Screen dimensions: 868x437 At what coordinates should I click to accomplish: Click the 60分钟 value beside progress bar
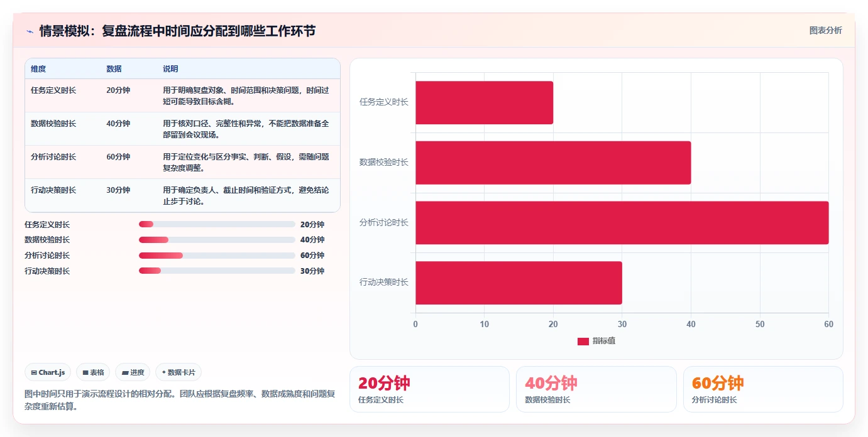coord(312,256)
